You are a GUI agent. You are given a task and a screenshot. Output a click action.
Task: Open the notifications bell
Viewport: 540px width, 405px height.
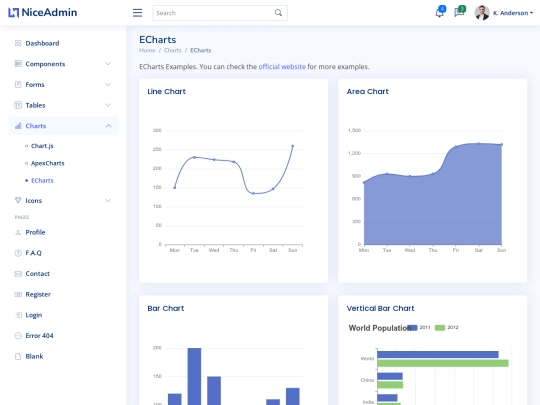tap(439, 13)
